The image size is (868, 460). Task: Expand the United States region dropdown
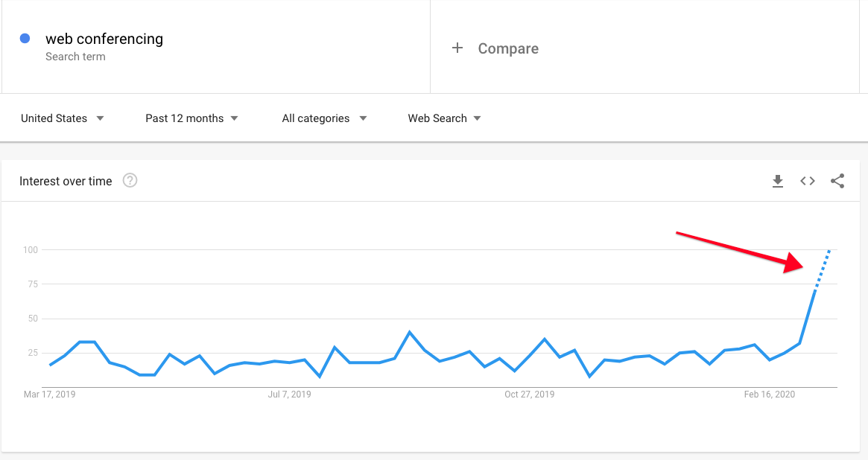click(x=62, y=118)
